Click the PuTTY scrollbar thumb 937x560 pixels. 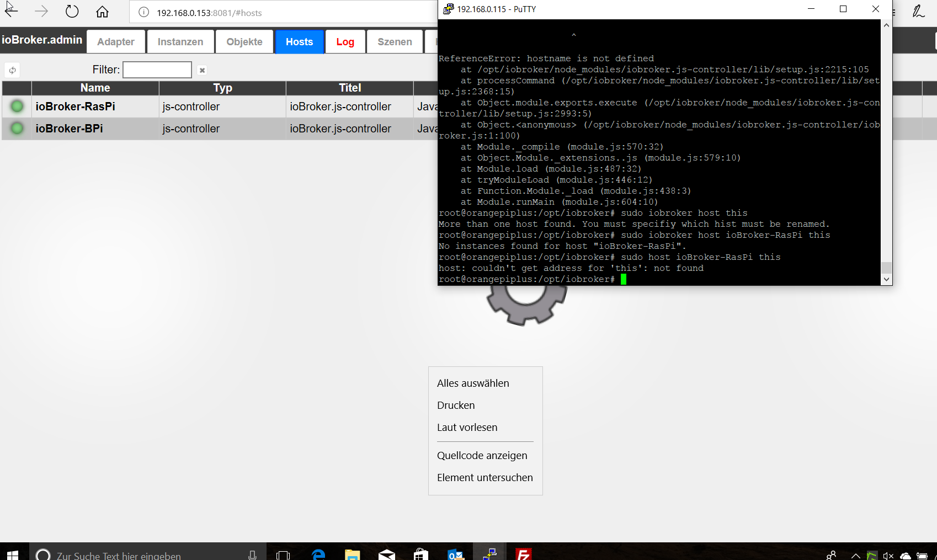click(x=886, y=268)
